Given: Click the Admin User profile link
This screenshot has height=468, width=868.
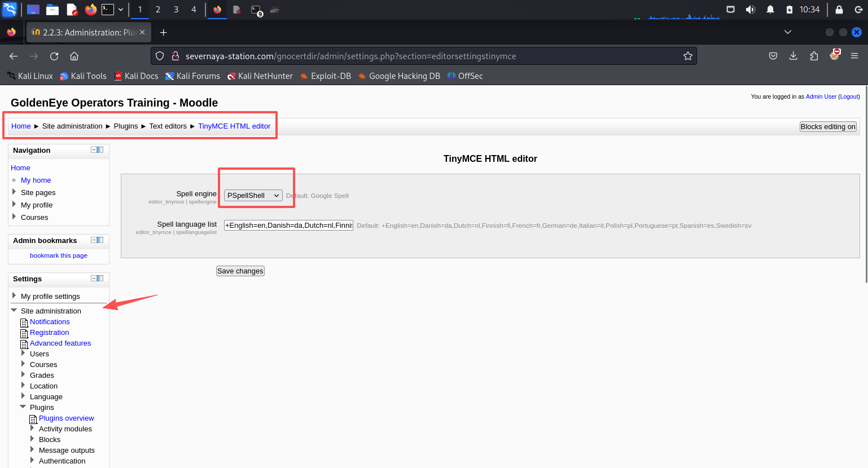Looking at the screenshot, I should click(x=821, y=96).
